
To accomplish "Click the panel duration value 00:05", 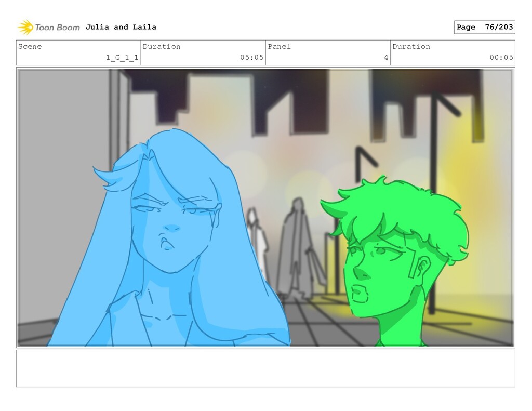I will (501, 57).
